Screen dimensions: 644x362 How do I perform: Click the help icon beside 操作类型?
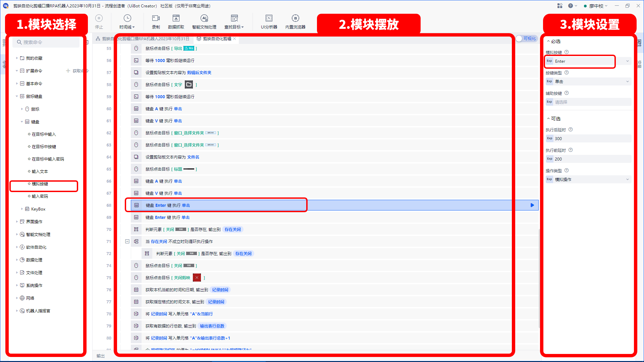click(x=567, y=171)
